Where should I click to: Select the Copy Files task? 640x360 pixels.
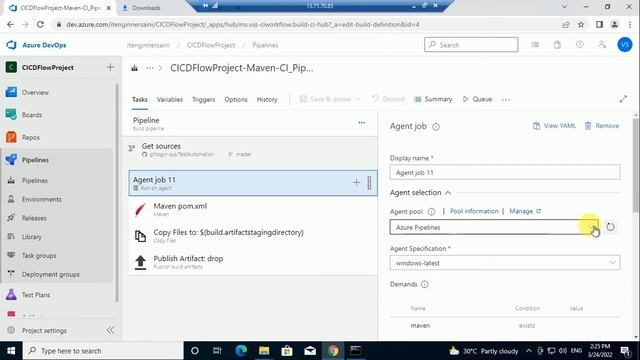point(253,236)
